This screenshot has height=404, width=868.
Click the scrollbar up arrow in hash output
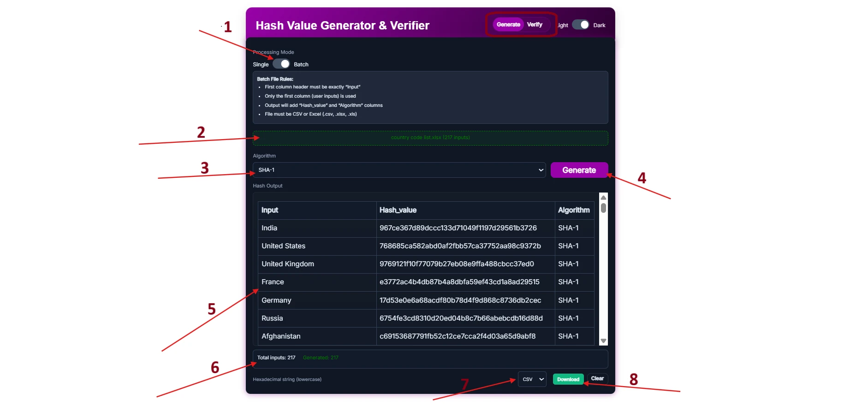pyautogui.click(x=603, y=198)
